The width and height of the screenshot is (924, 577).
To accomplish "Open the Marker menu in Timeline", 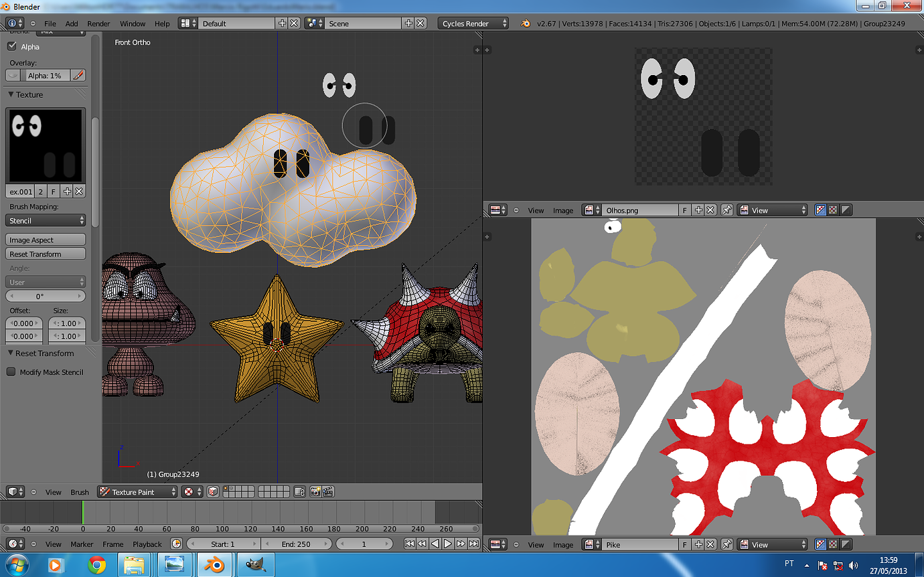I will click(x=82, y=544).
